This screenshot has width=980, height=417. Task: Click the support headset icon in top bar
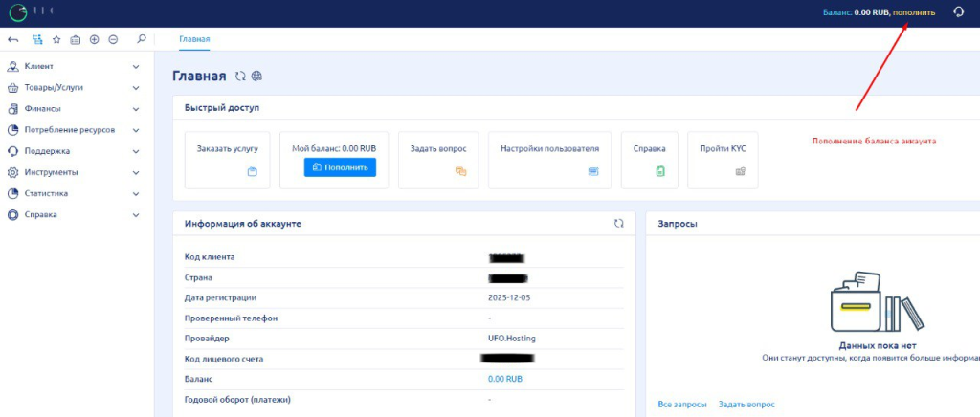click(x=958, y=12)
